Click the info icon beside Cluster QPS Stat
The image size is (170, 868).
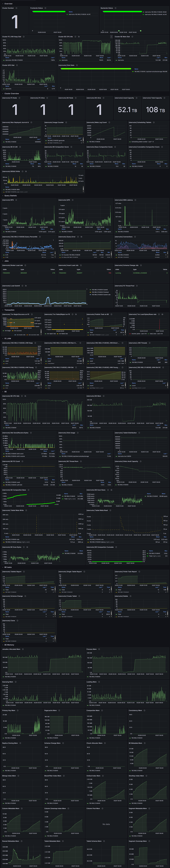click(17, 65)
